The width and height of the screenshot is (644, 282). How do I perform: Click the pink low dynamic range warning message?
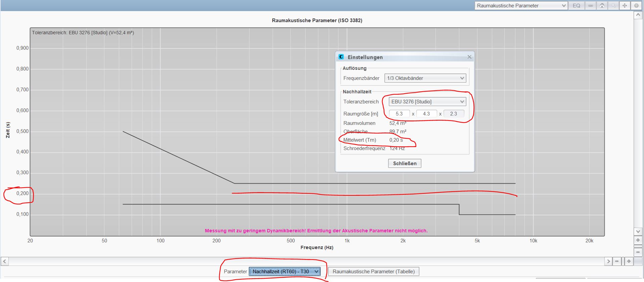[x=316, y=231]
